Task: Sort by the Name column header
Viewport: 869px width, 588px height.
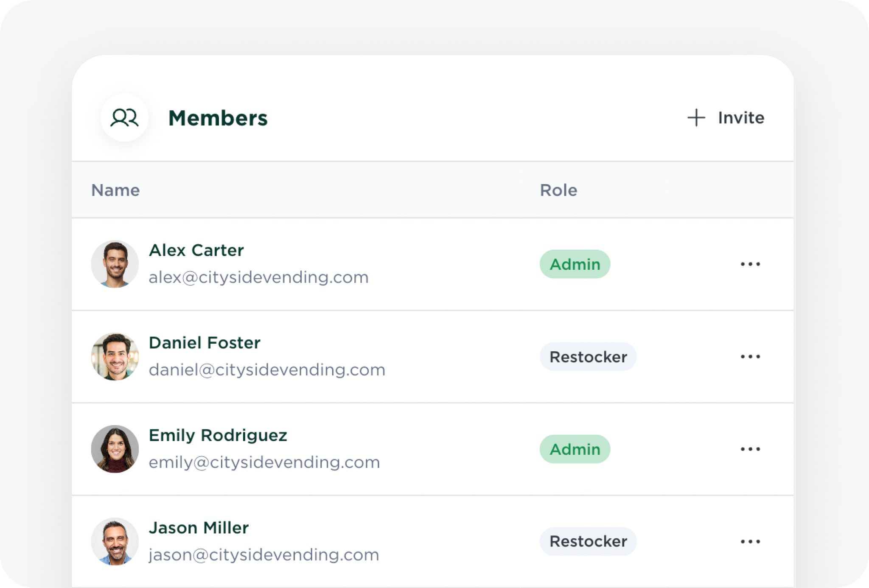Action: (x=115, y=190)
